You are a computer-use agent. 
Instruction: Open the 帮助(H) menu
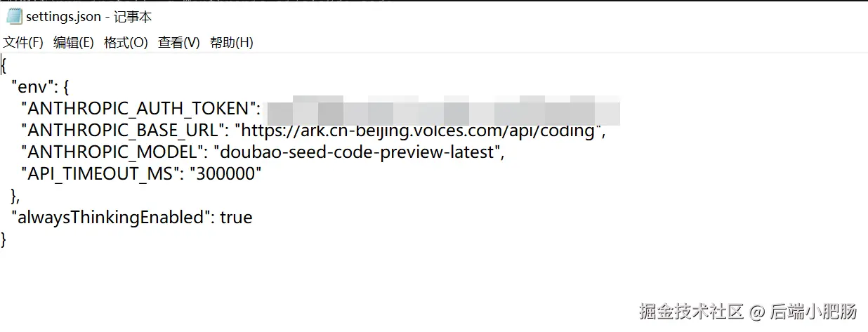(232, 43)
